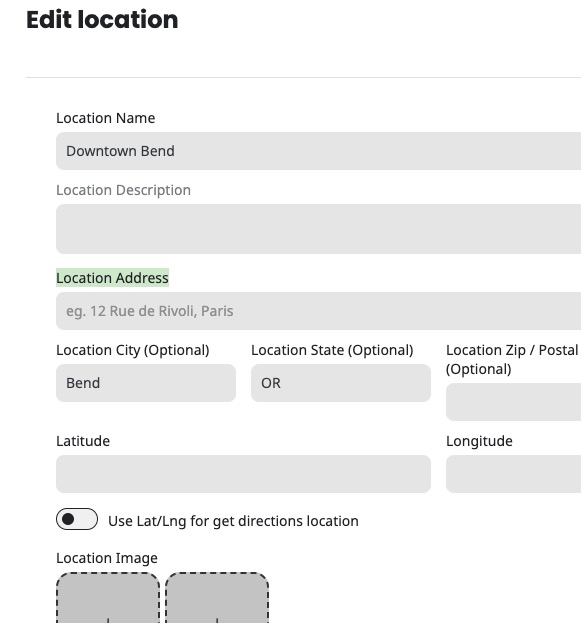Click the Location City field containing Bend
Viewport: 581px width, 623px height.
coord(146,383)
